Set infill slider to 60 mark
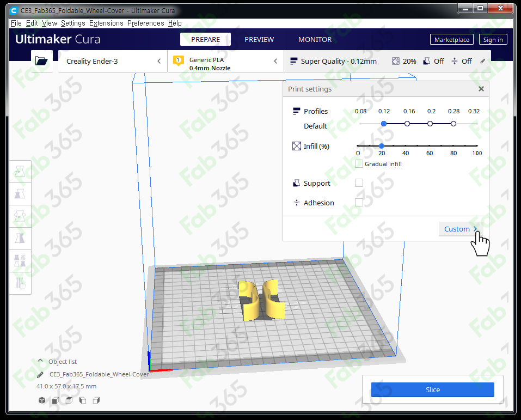 [430, 145]
